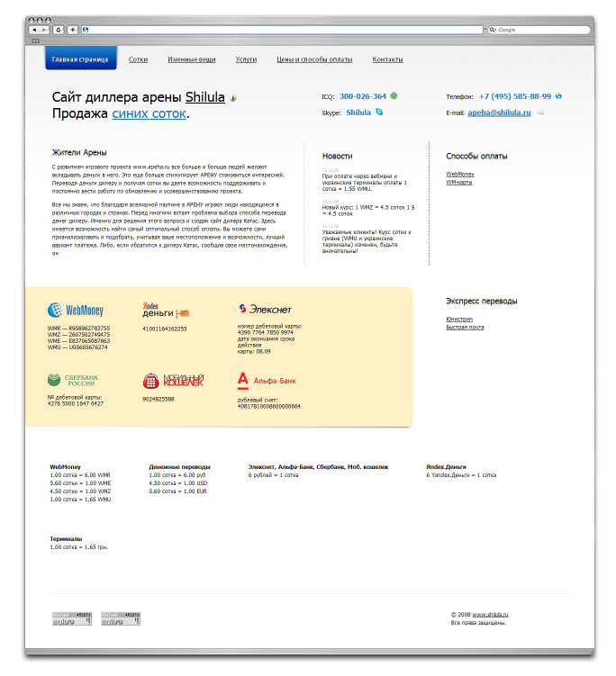Click the WebMoney logo

76,310
